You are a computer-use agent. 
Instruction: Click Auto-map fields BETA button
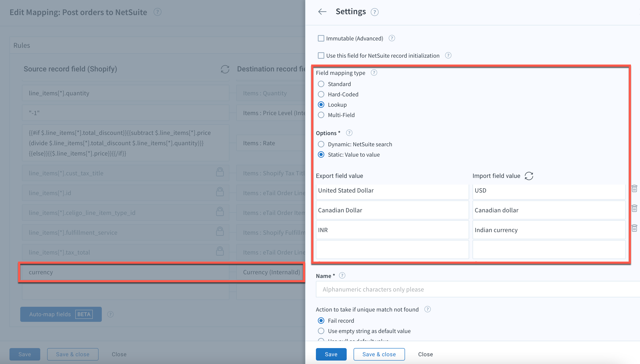(x=61, y=314)
